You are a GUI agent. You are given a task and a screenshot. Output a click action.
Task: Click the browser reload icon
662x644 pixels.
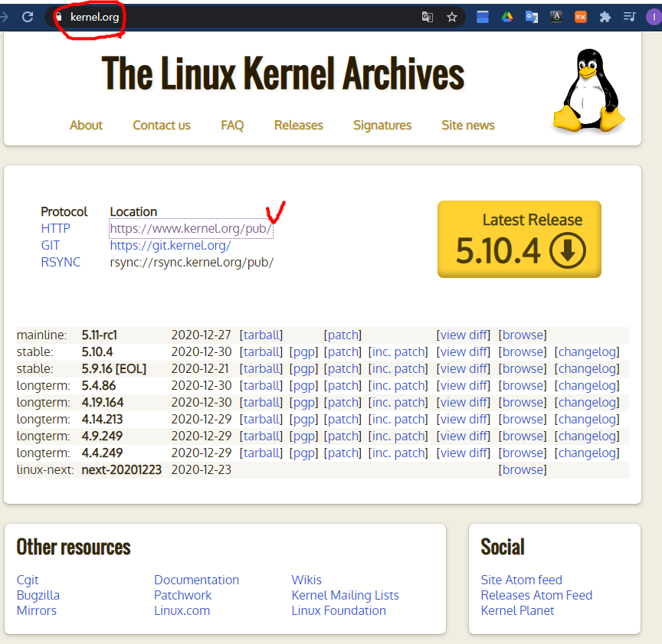[28, 17]
